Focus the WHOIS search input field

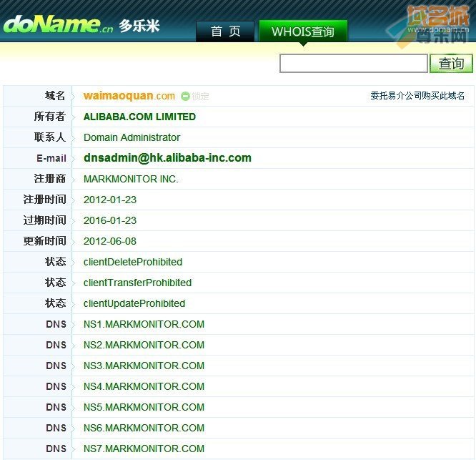coord(354,64)
